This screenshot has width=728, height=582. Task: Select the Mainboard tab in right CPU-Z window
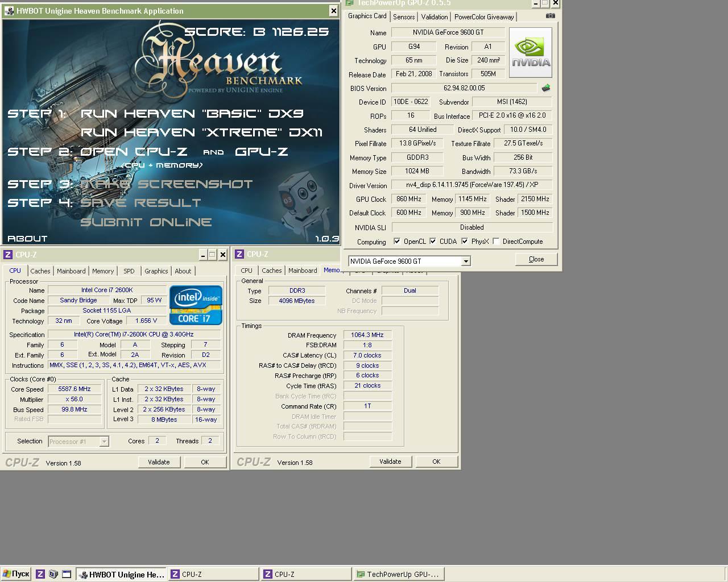point(303,271)
